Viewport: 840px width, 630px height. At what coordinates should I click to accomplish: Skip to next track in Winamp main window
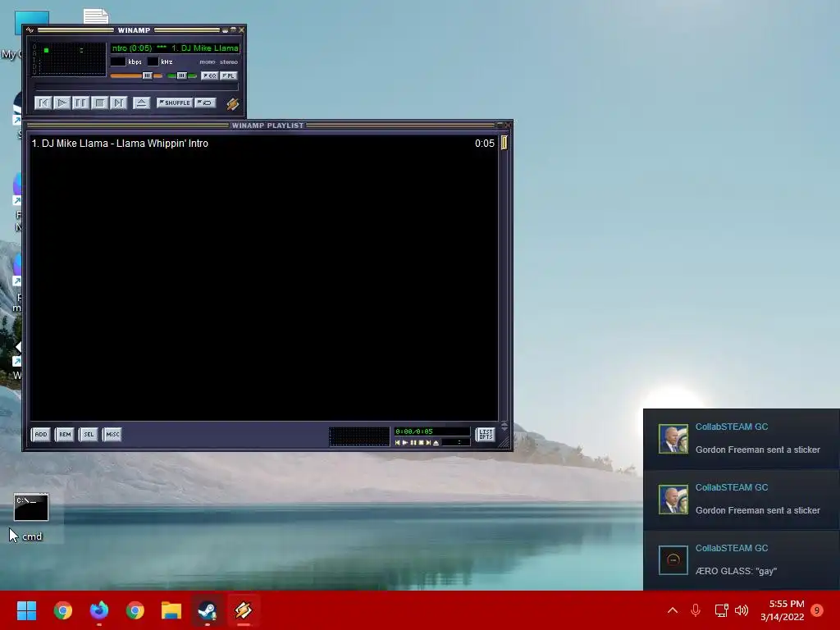[x=118, y=103]
